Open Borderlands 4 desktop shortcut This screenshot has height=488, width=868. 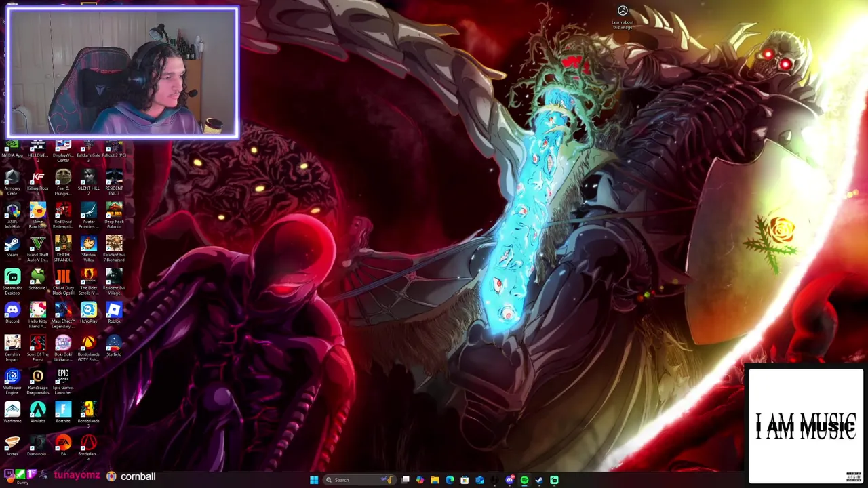click(x=88, y=448)
